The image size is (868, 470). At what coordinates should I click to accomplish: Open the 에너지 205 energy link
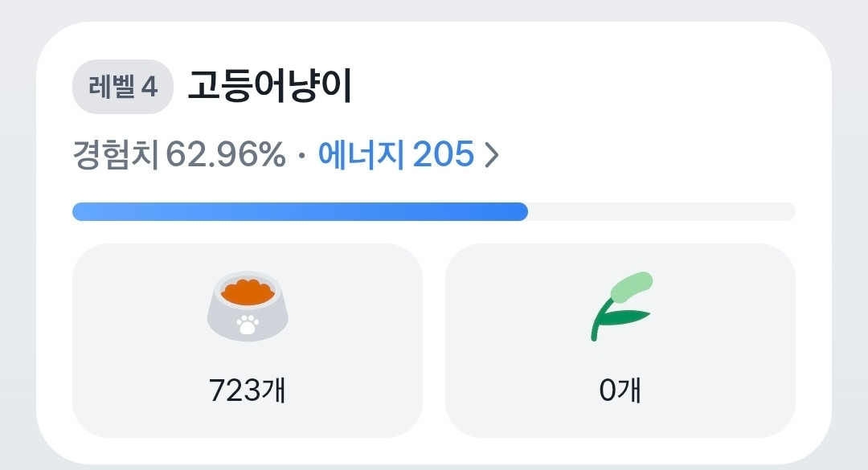(x=395, y=155)
